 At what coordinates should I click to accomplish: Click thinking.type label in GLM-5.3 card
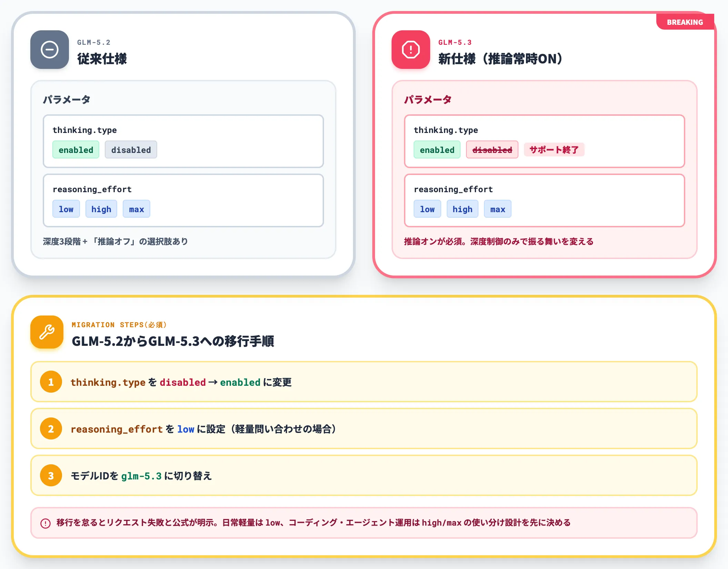point(446,130)
